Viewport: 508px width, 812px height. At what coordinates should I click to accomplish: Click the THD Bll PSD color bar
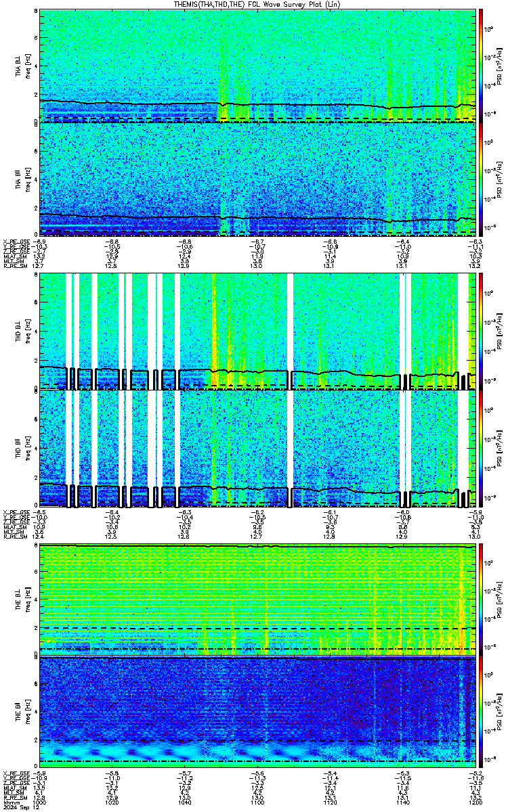(x=482, y=448)
